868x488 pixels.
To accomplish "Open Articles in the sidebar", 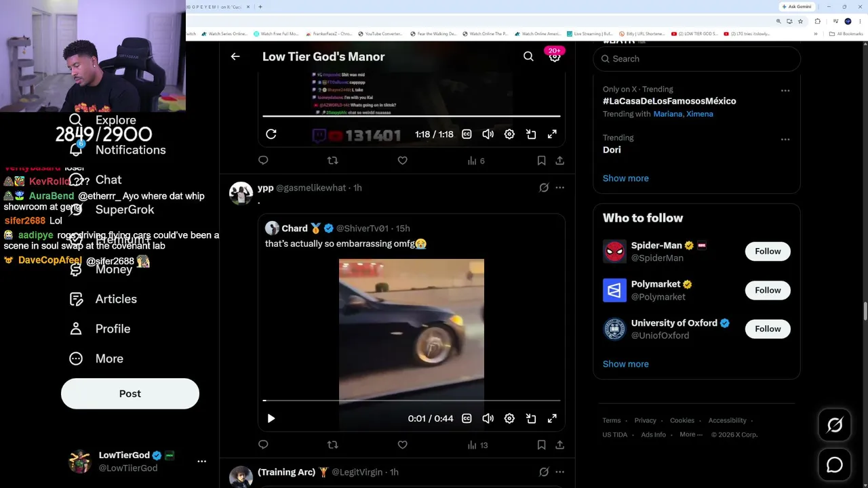I will point(103,299).
